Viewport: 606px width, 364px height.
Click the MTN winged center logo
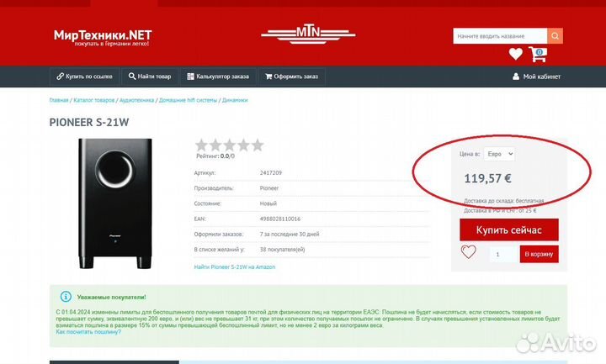308,34
